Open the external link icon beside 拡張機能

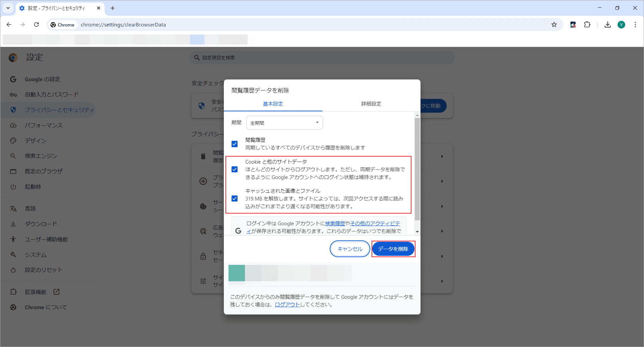pos(56,292)
